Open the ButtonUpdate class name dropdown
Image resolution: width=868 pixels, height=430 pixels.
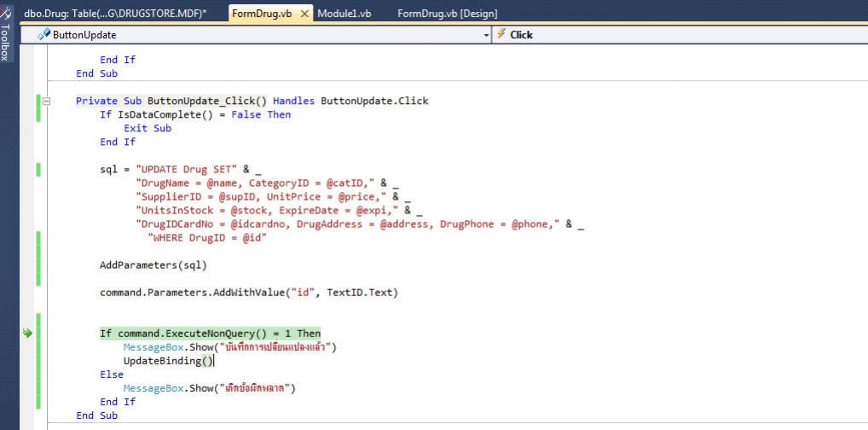click(255, 35)
